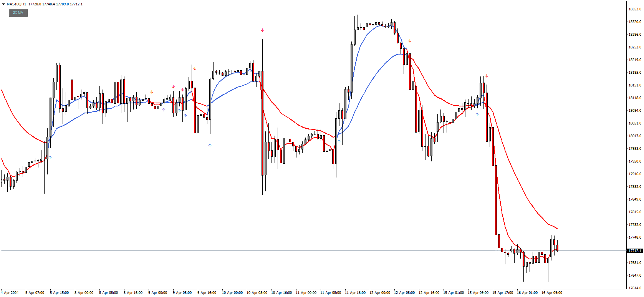Click the red sell arrow above the 10 Apr 08:00 spike
Image resolution: width=644 pixels, height=297 pixels.
pyautogui.click(x=262, y=30)
